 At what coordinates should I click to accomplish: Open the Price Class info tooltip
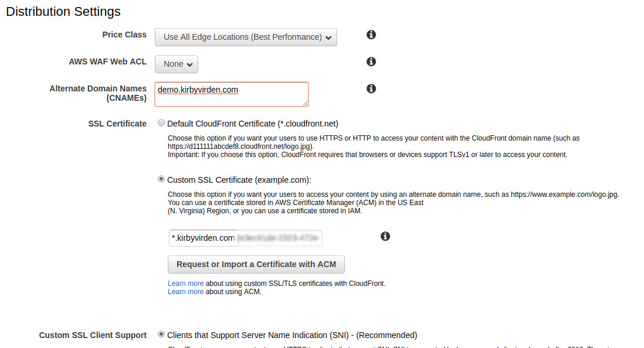click(x=371, y=35)
